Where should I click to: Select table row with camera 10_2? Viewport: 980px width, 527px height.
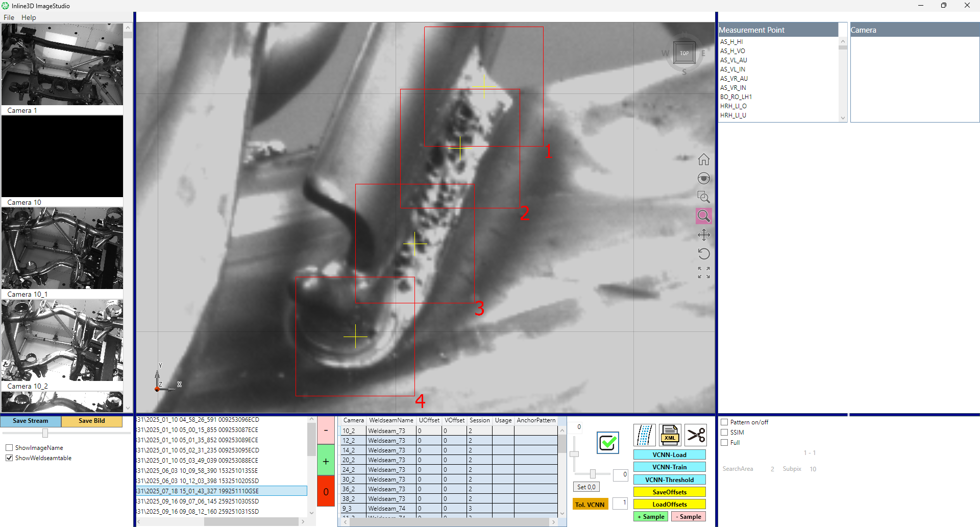[x=449, y=431]
